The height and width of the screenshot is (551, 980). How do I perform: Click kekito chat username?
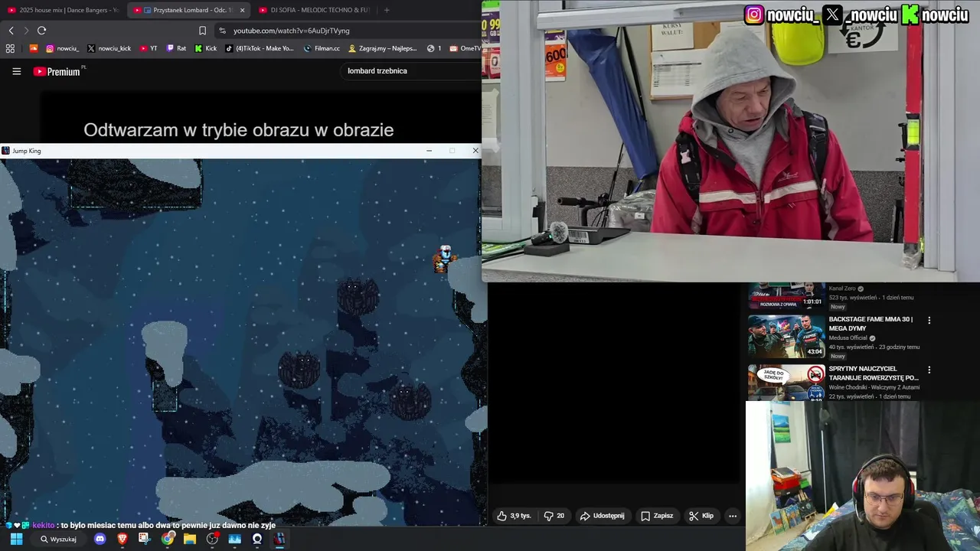[43, 526]
